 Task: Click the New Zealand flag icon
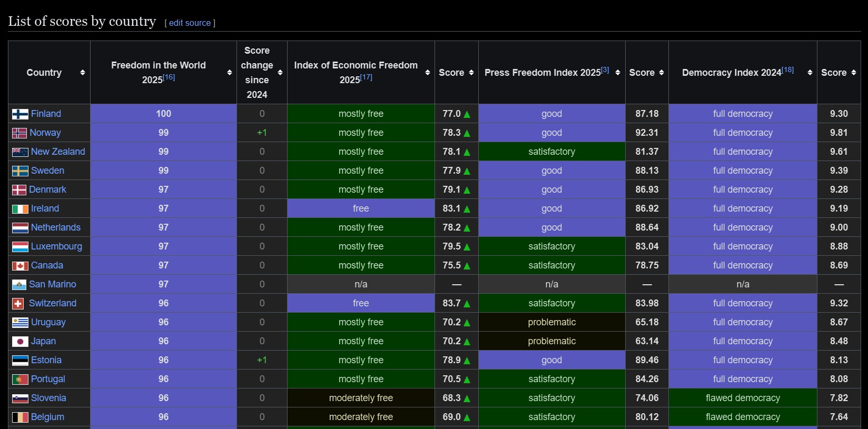tap(20, 152)
